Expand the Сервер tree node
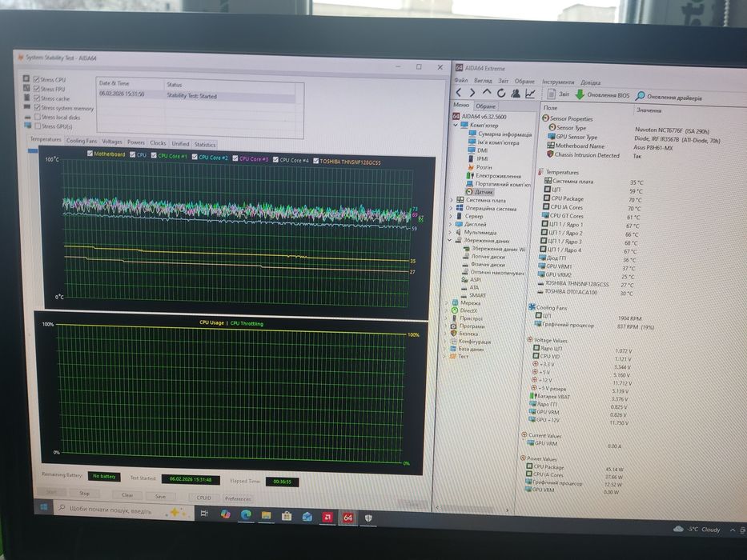The image size is (747, 560). click(x=451, y=216)
